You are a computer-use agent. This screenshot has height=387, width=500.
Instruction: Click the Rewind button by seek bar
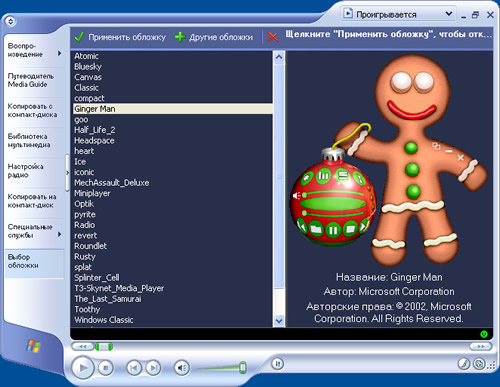[x=82, y=347]
